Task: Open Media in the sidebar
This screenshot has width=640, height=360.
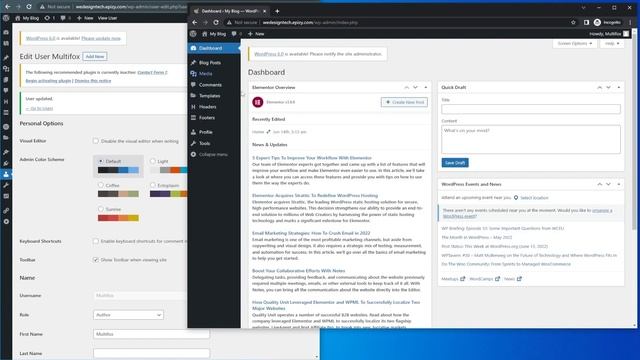Action: coord(205,74)
